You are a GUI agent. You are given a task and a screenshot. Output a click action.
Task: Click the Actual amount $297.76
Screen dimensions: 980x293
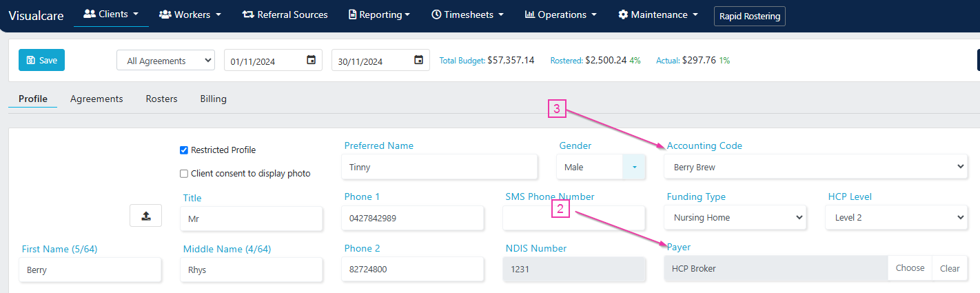(699, 60)
